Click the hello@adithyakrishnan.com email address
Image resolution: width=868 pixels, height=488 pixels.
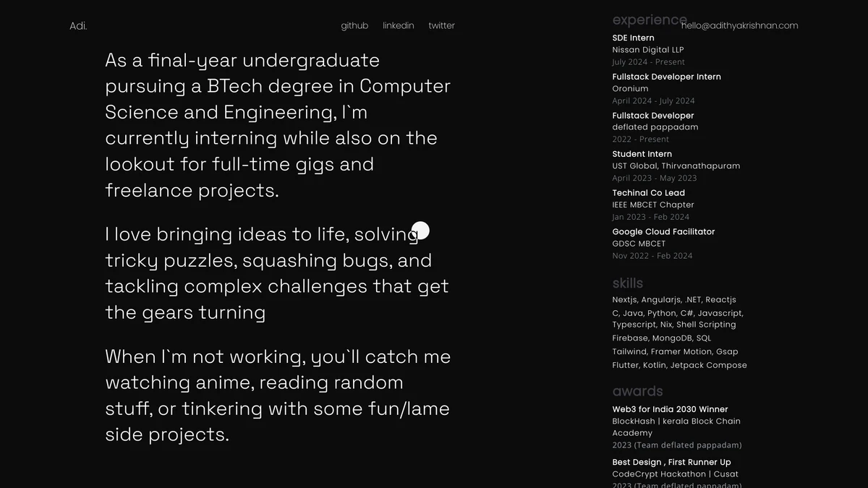pyautogui.click(x=739, y=26)
